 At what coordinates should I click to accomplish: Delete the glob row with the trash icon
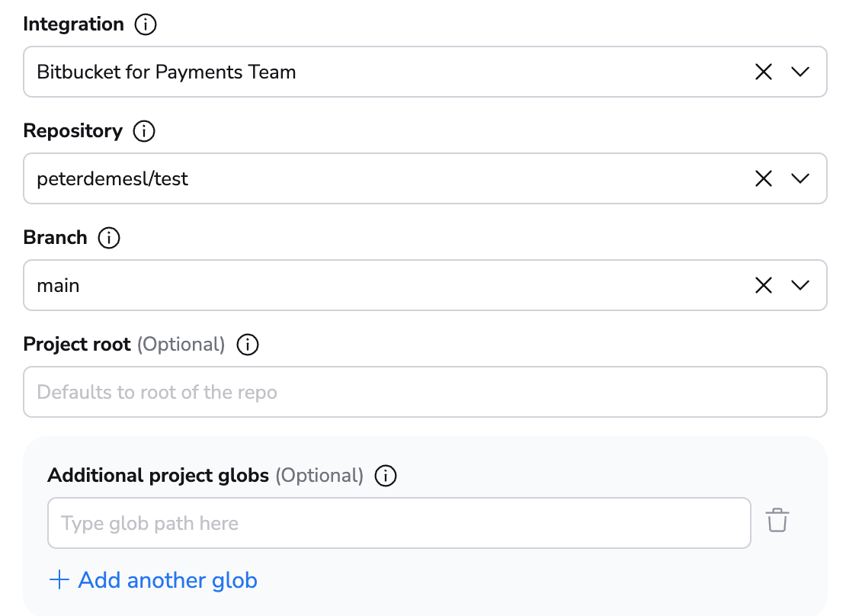pyautogui.click(x=777, y=522)
